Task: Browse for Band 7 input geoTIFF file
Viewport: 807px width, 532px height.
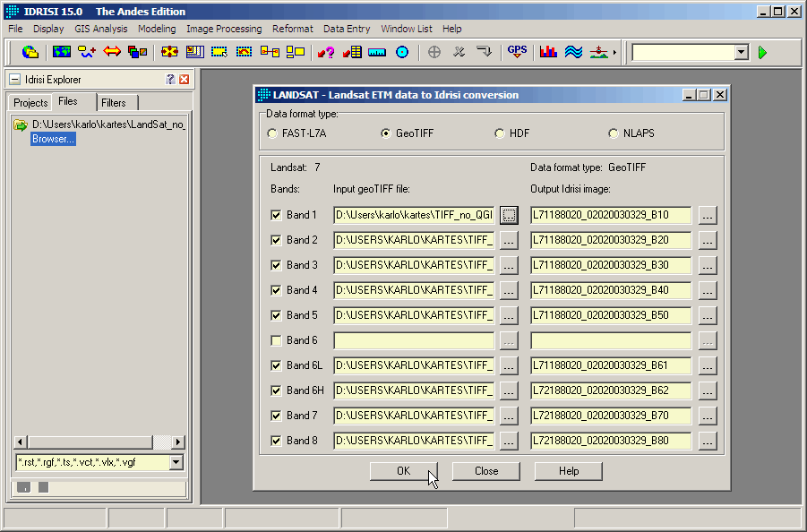Action: tap(509, 416)
